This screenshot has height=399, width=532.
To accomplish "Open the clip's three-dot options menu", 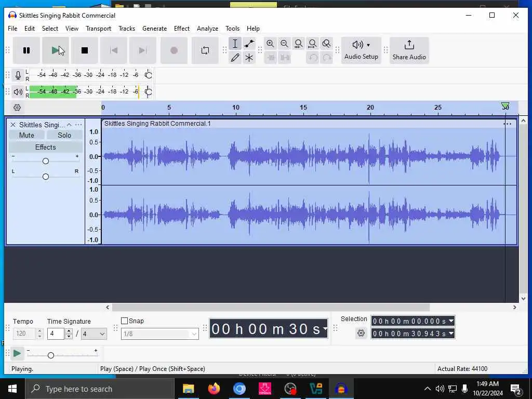I will (x=507, y=124).
